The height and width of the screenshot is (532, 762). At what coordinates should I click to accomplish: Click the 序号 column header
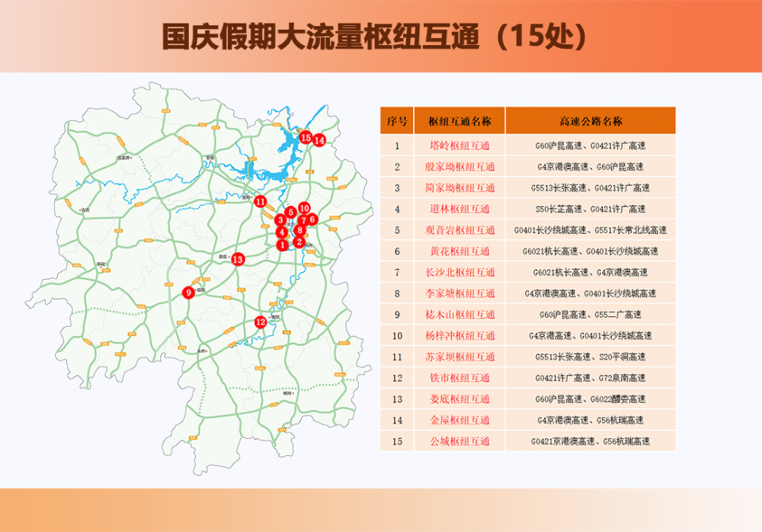pos(396,120)
